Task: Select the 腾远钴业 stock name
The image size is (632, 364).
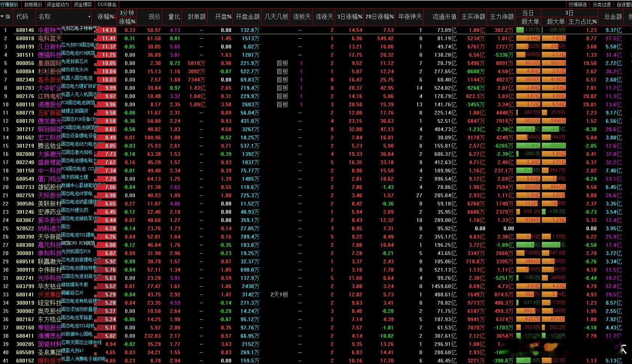Action: [x=50, y=146]
